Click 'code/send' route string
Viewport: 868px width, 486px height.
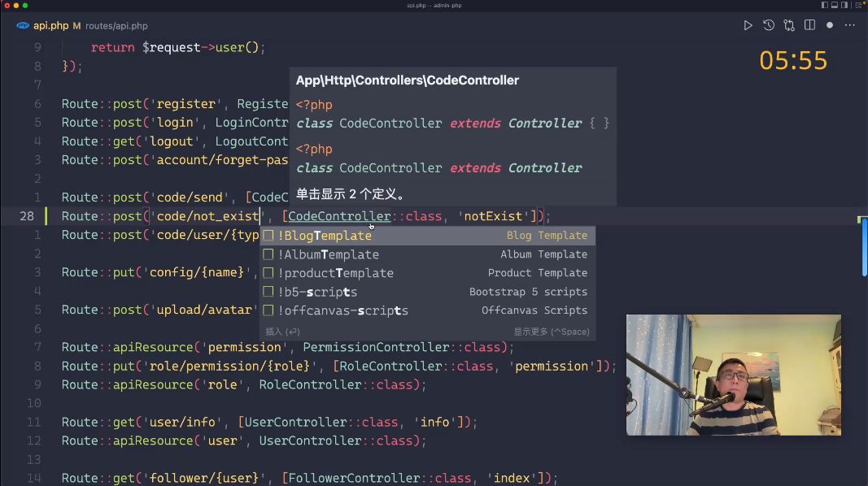[190, 197]
